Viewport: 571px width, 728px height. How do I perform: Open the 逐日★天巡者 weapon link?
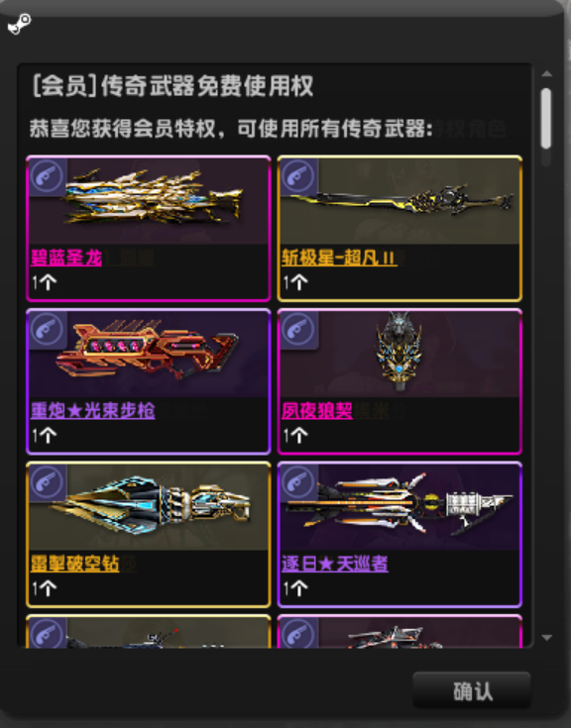pyautogui.click(x=334, y=564)
